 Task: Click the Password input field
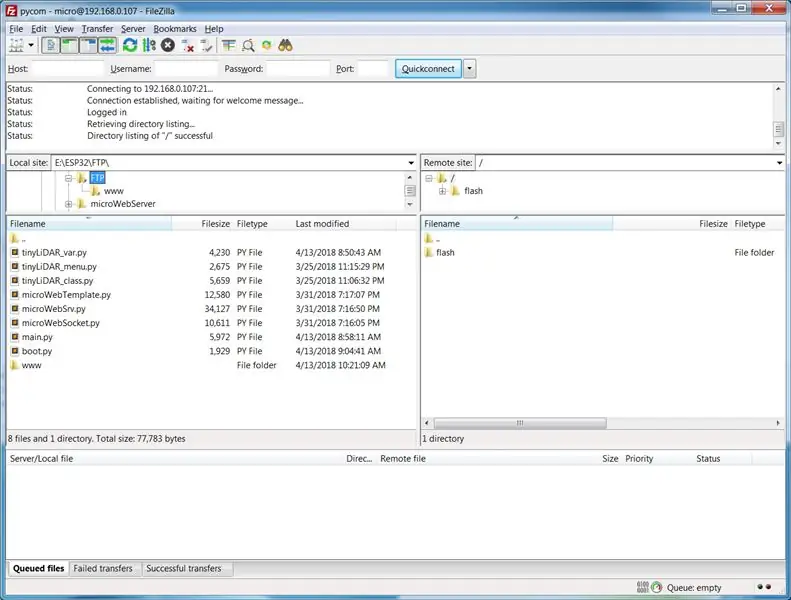pos(298,69)
